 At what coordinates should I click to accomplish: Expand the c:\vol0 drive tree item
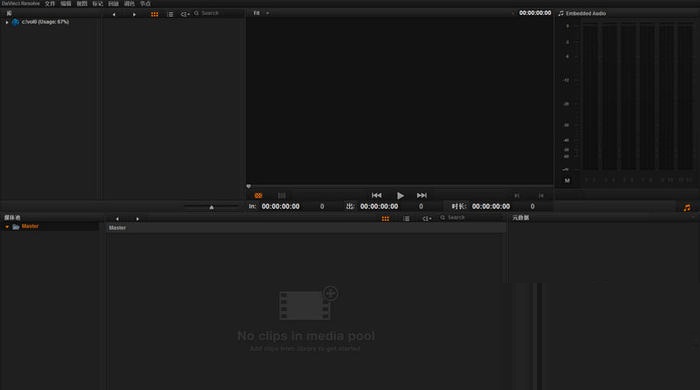(7, 22)
